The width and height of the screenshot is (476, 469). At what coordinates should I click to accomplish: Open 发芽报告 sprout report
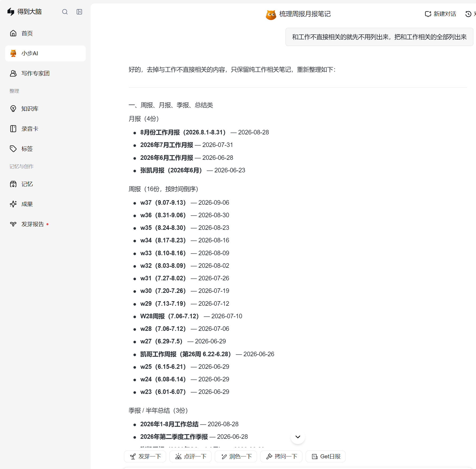tap(45, 224)
